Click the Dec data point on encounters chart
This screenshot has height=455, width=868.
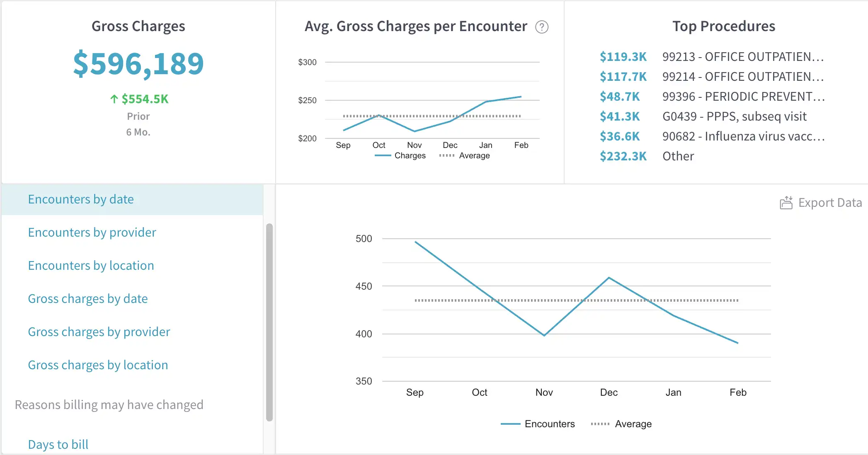click(x=609, y=278)
